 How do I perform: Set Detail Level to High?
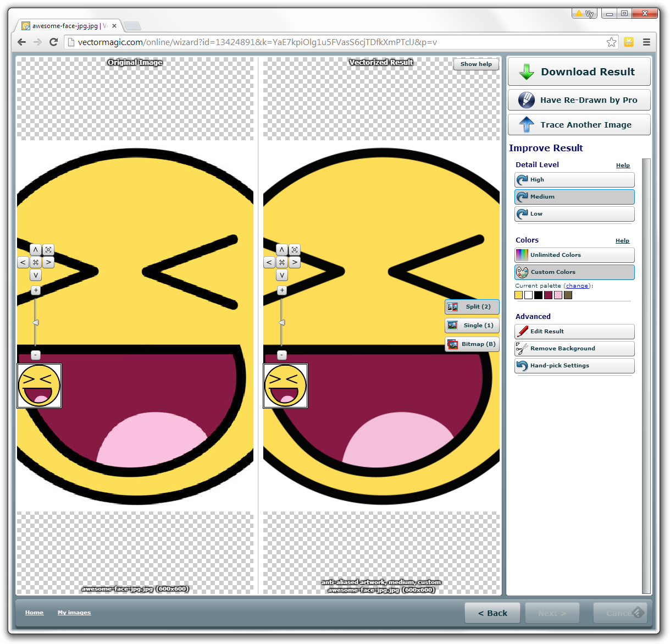click(574, 180)
